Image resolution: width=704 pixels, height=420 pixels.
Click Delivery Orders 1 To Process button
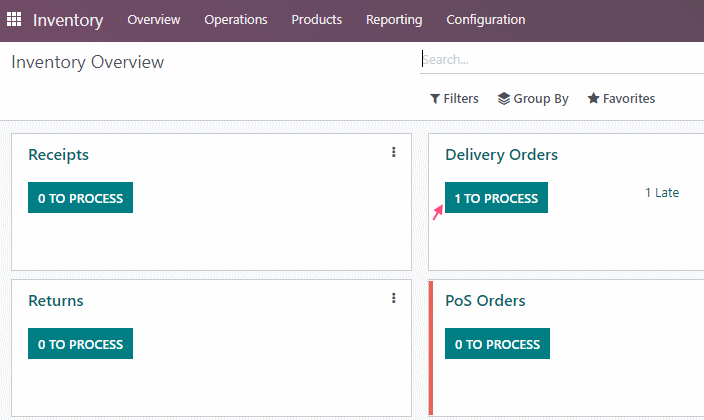[496, 198]
